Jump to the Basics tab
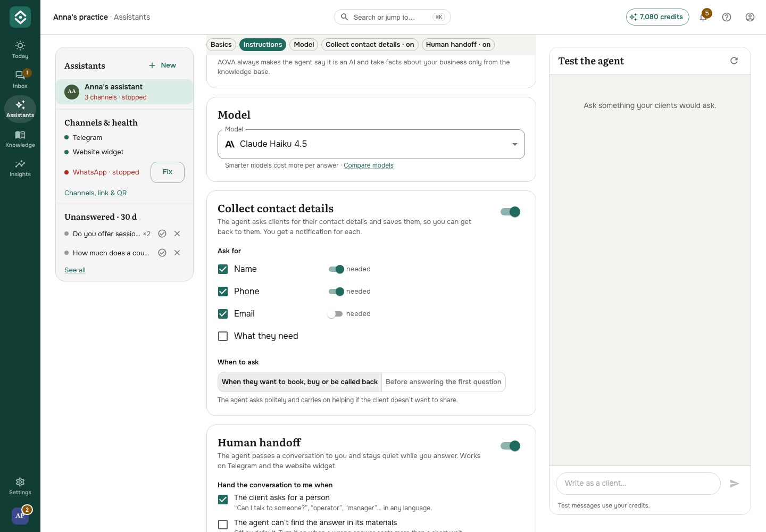 pyautogui.click(x=221, y=45)
